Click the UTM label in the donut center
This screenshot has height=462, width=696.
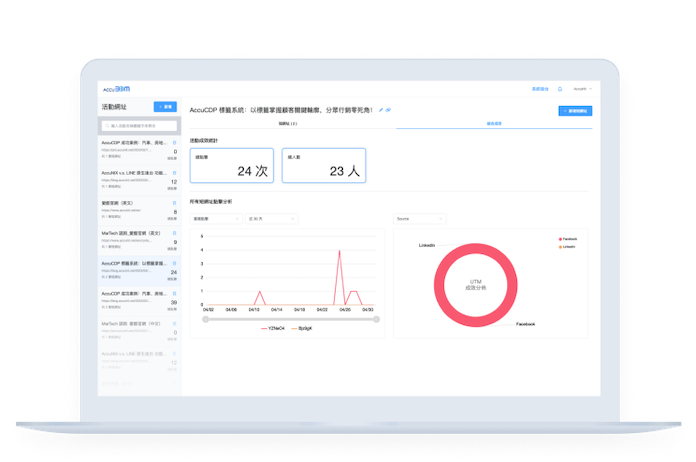click(475, 282)
